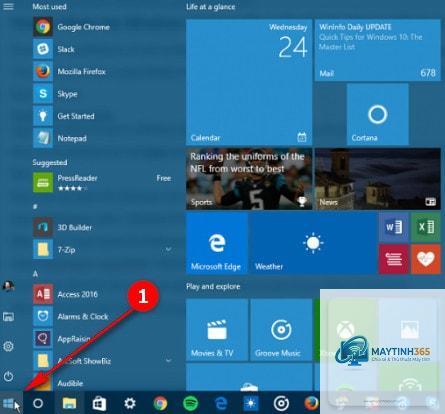445x414 pixels.
Task: Open the red news reader small tile
Action: click(394, 259)
